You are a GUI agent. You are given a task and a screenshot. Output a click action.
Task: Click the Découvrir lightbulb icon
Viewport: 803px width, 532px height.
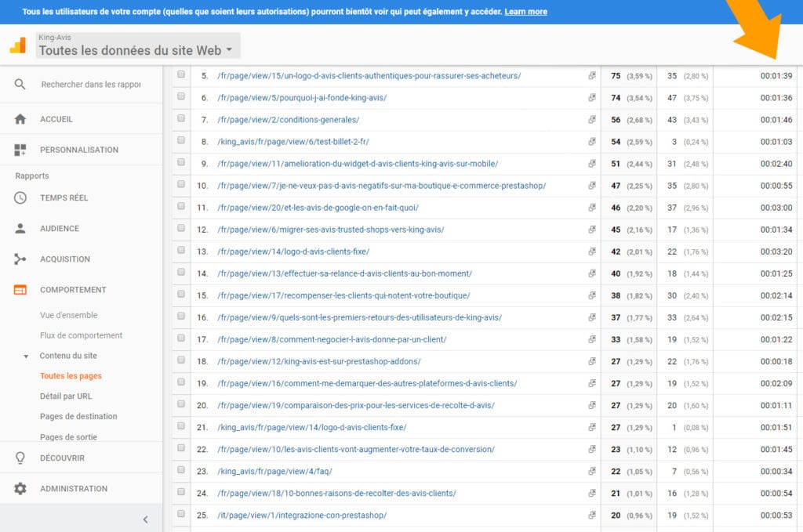tap(20, 458)
